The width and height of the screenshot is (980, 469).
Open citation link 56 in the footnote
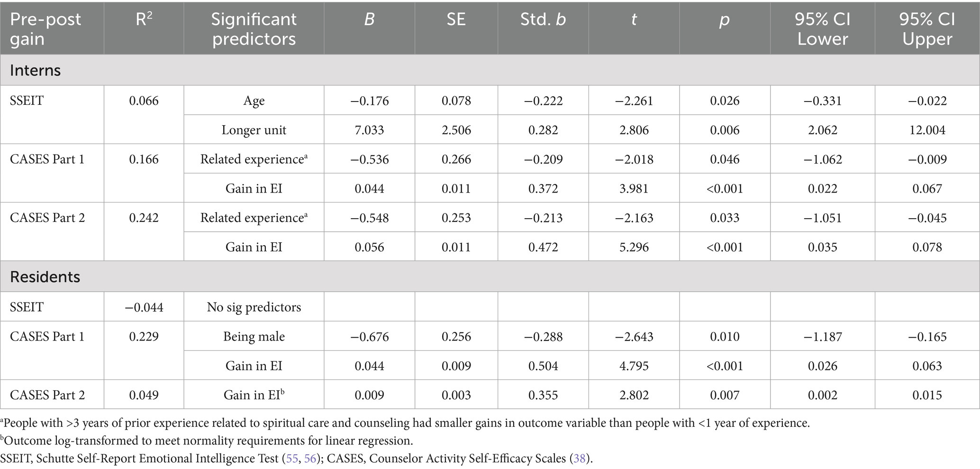310,459
